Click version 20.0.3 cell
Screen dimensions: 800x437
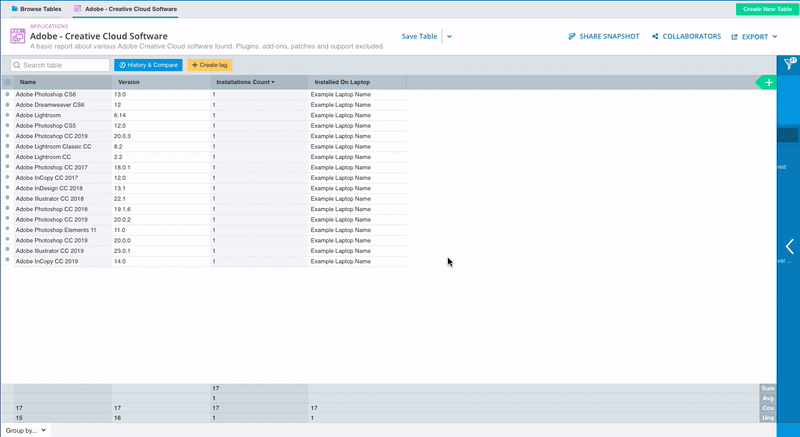[x=161, y=136]
